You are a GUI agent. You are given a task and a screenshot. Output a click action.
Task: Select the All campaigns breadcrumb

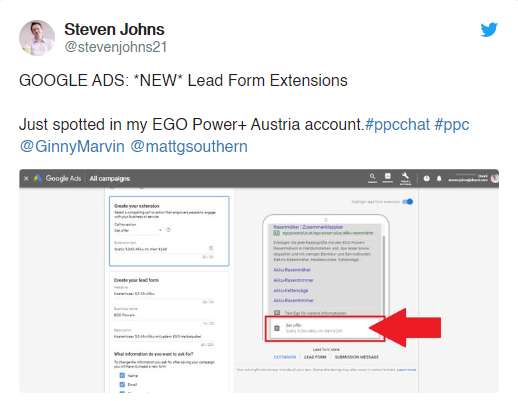(110, 179)
